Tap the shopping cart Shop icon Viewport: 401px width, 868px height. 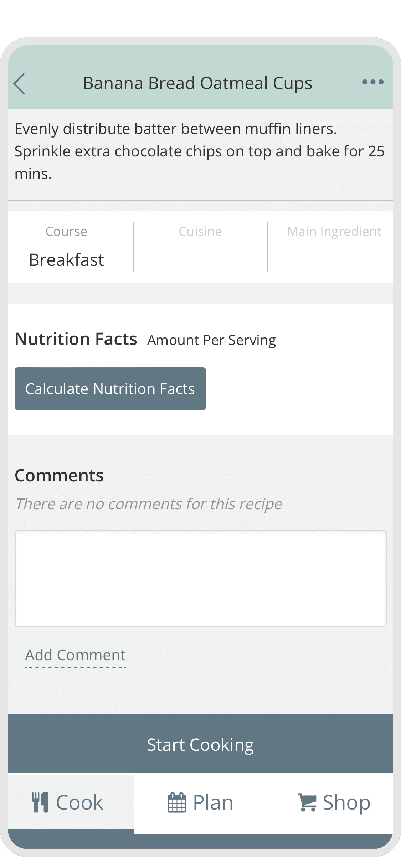click(x=307, y=802)
